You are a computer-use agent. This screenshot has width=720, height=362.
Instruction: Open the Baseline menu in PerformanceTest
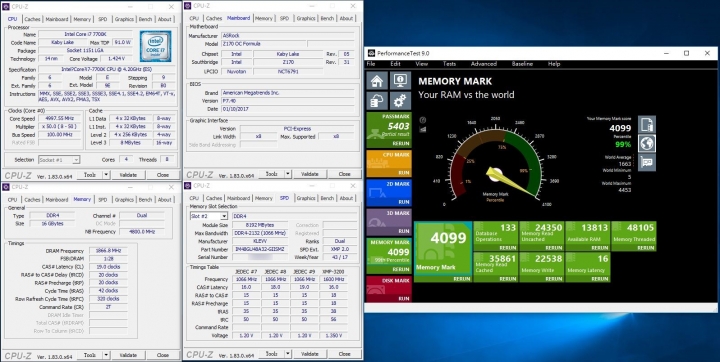(522, 64)
